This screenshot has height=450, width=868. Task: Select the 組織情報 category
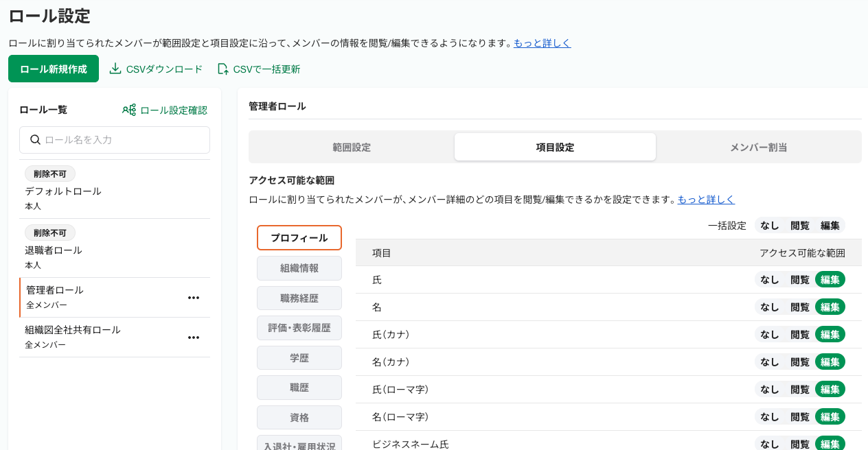[x=299, y=268]
